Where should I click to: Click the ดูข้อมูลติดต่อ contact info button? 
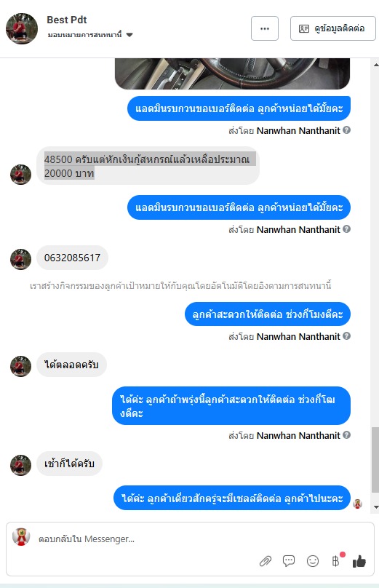333,28
